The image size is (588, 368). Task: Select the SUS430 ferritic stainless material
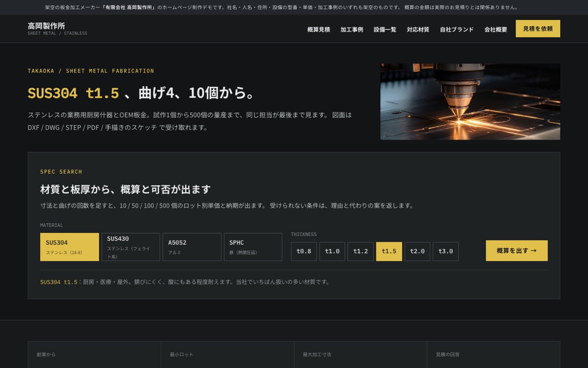(x=131, y=247)
